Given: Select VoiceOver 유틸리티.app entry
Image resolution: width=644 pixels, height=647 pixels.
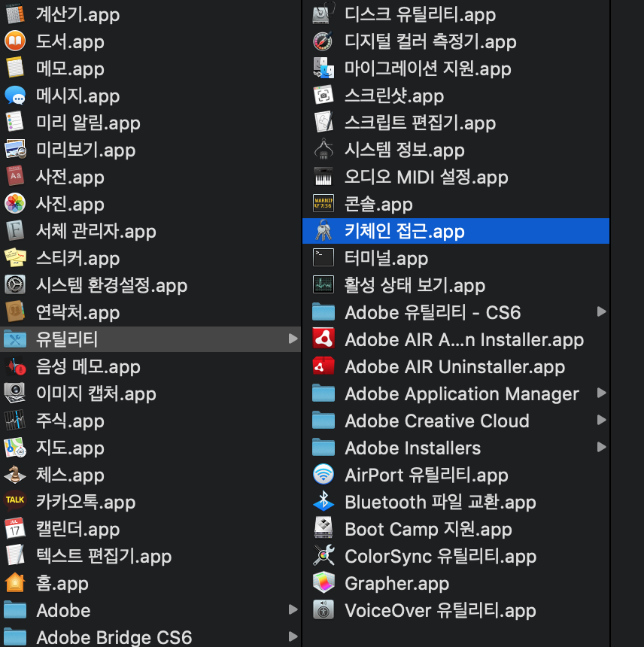Looking at the screenshot, I should (x=455, y=610).
